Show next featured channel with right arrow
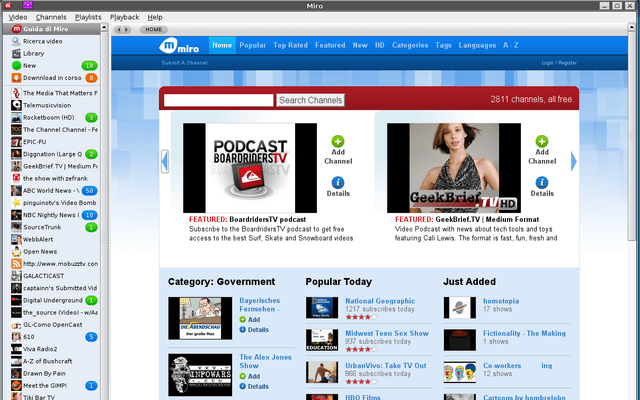The width and height of the screenshot is (640, 400). (573, 162)
